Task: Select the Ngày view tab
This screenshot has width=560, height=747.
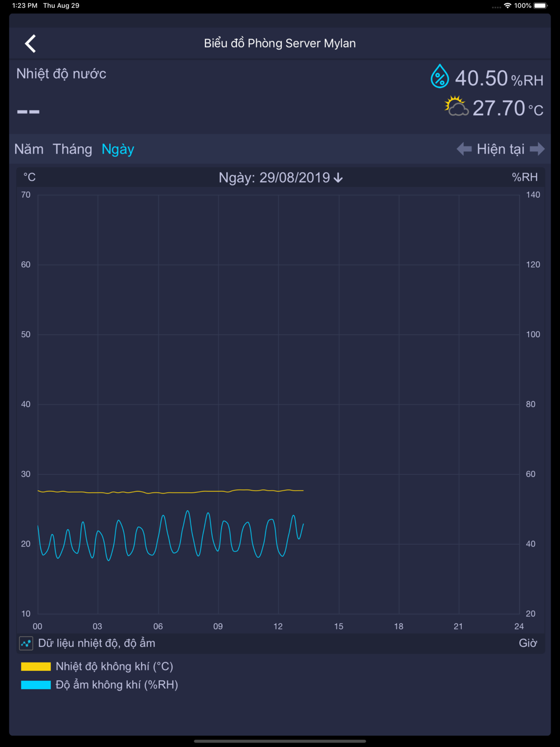Action: click(x=118, y=149)
